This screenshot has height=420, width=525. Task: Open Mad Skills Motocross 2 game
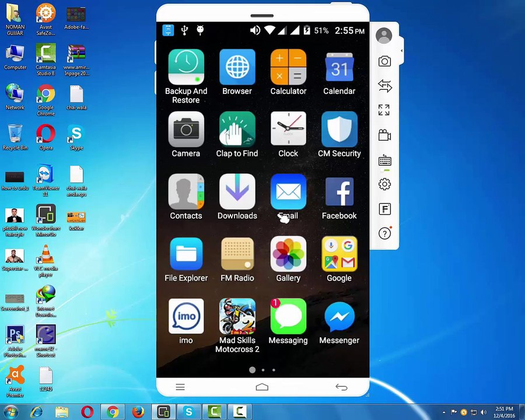pos(237,316)
